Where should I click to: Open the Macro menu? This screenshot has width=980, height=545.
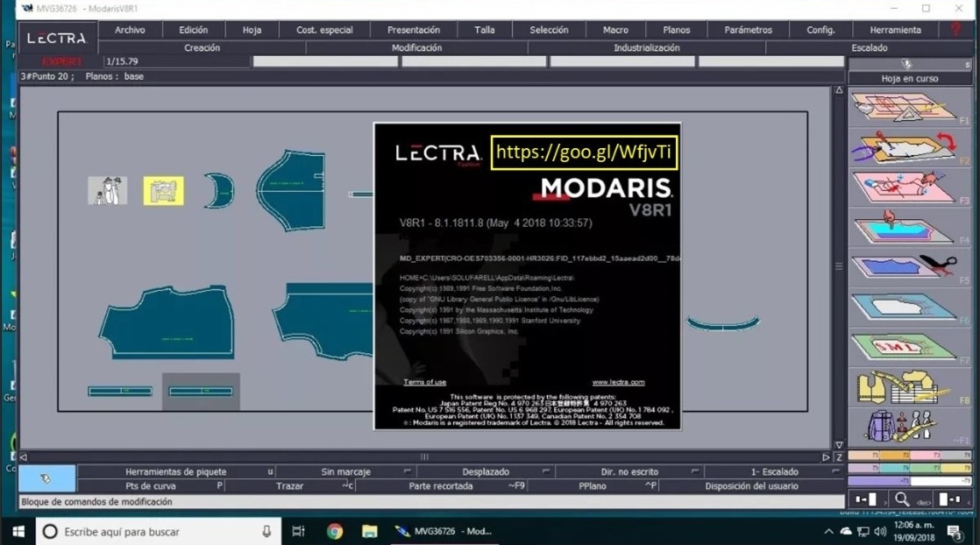615,30
